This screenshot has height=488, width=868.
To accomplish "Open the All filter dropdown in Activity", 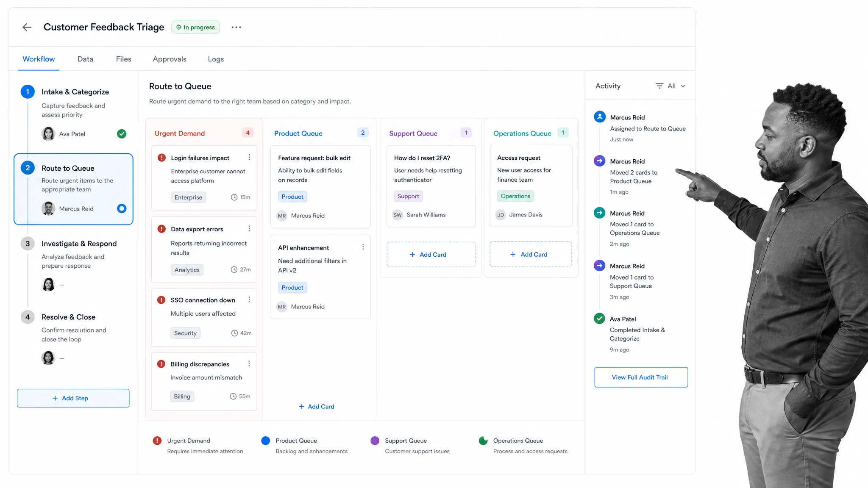I will pyautogui.click(x=671, y=86).
